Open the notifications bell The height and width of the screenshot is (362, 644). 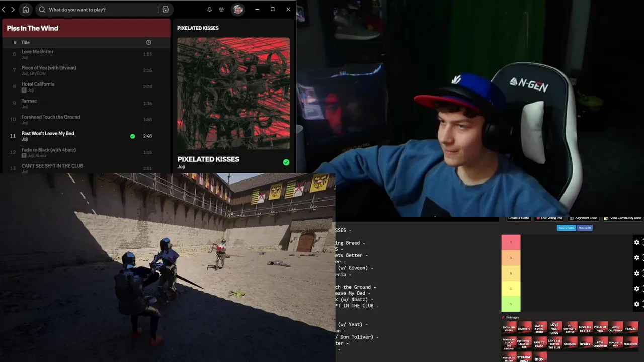coord(209,9)
